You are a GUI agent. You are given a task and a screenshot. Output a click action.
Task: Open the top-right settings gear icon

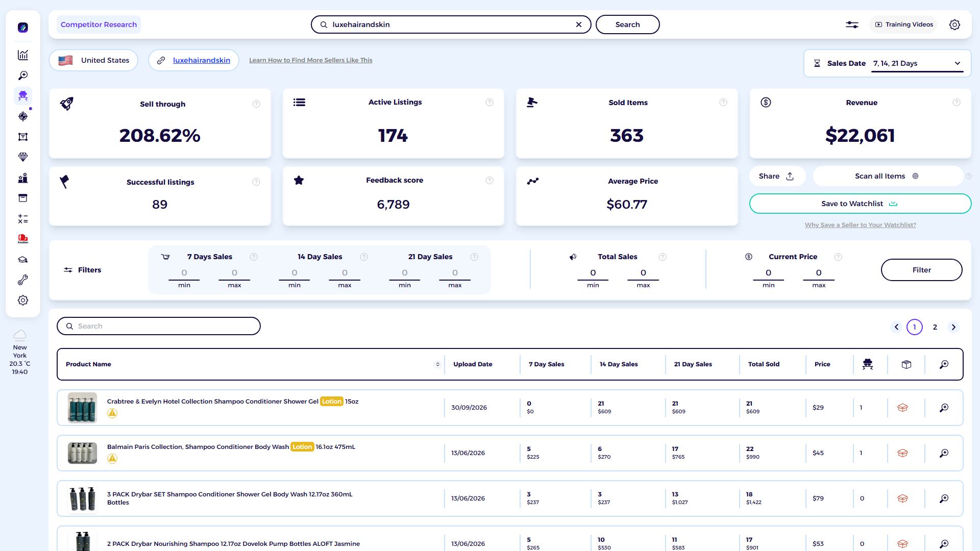point(954,24)
